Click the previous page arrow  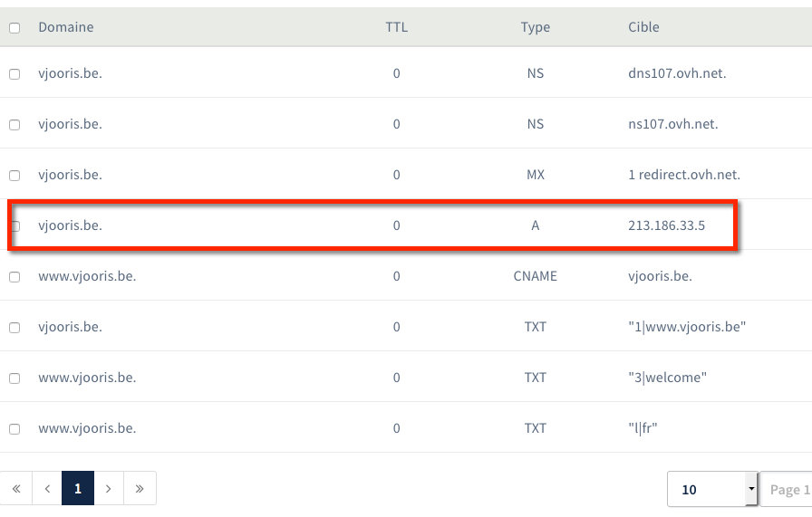[x=47, y=489]
